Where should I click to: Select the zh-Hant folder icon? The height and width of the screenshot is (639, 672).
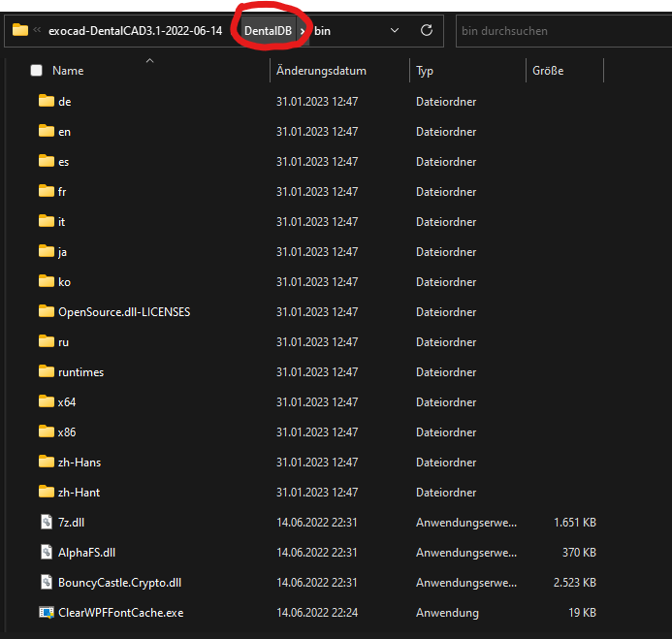coord(47,492)
